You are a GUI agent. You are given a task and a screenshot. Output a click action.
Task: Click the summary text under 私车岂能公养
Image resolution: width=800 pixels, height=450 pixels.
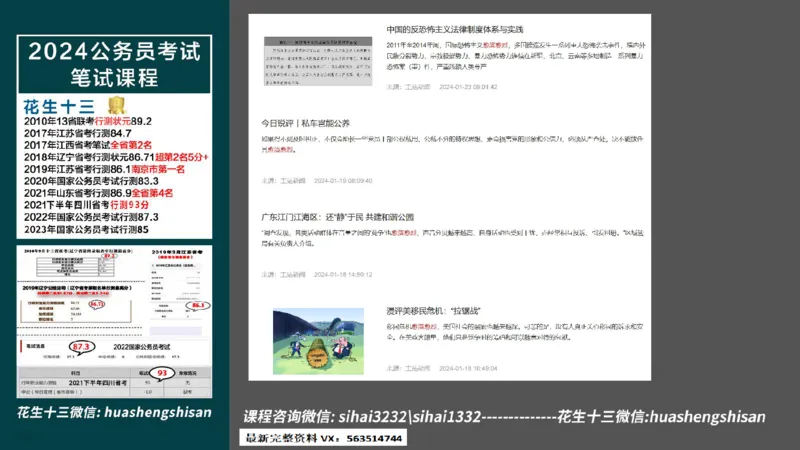tap(452, 144)
